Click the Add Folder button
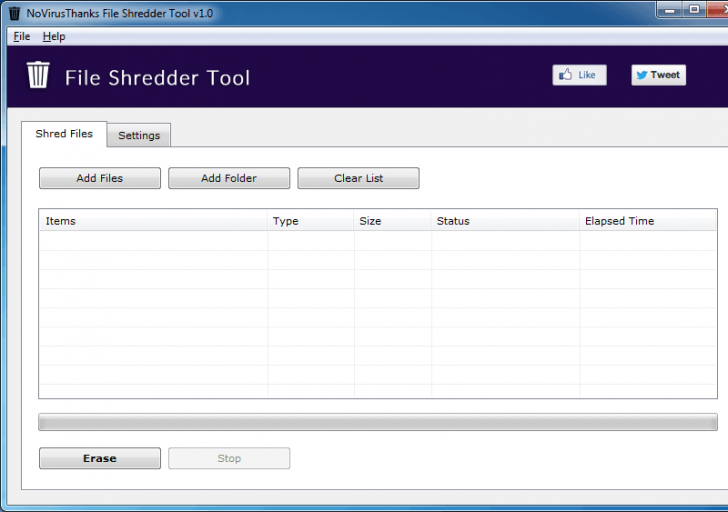This screenshot has height=512, width=728. coord(229,178)
